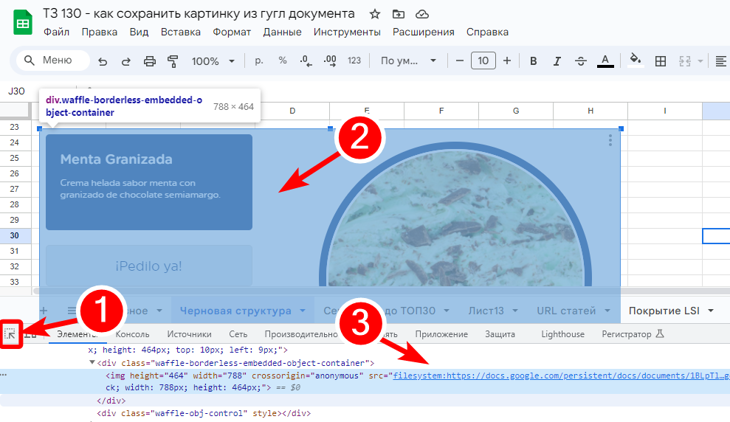Switch to DevTools Сеть tab
Screen dimensions: 730x422
[x=238, y=334]
